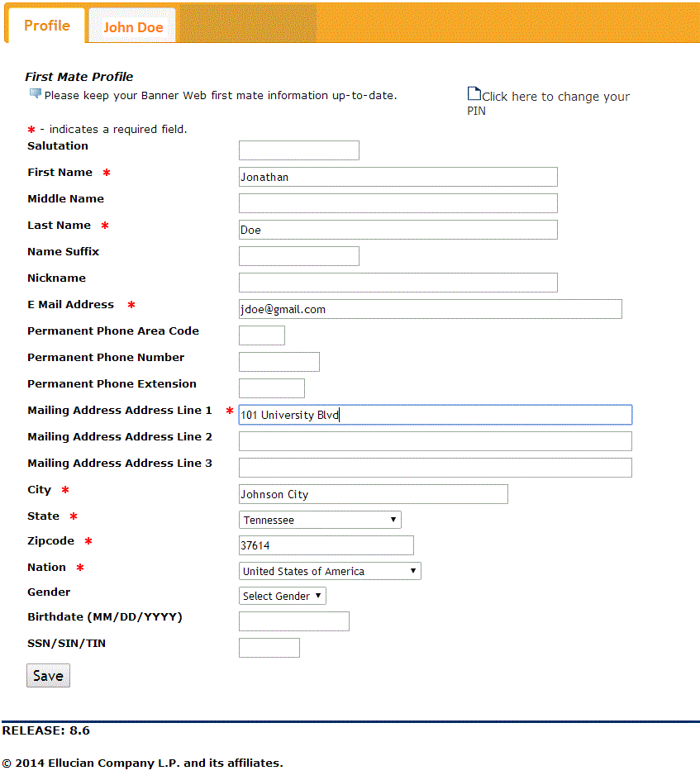Click the E Mail Address field
This screenshot has width=700, height=780.
(430, 309)
